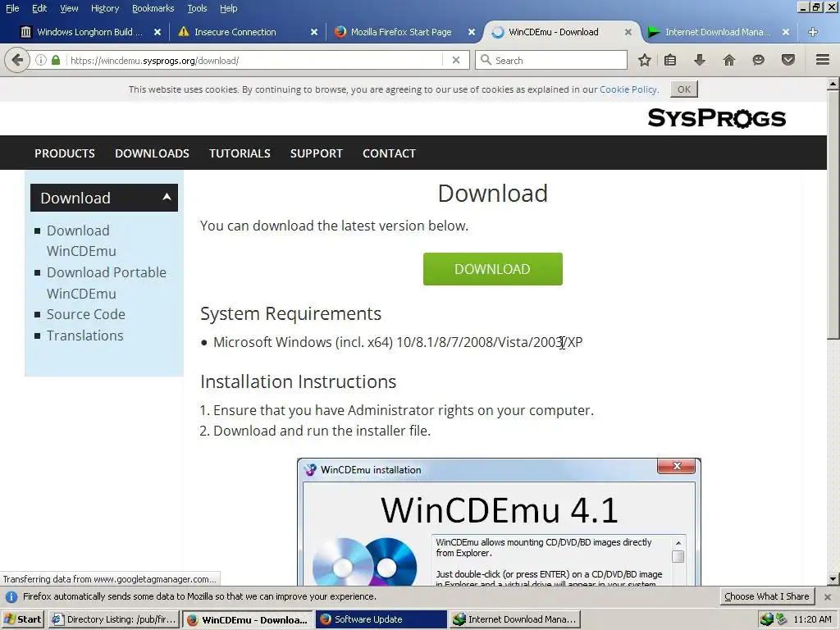This screenshot has width=840, height=630.
Task: Click Choose What I Share button
Action: click(x=767, y=597)
